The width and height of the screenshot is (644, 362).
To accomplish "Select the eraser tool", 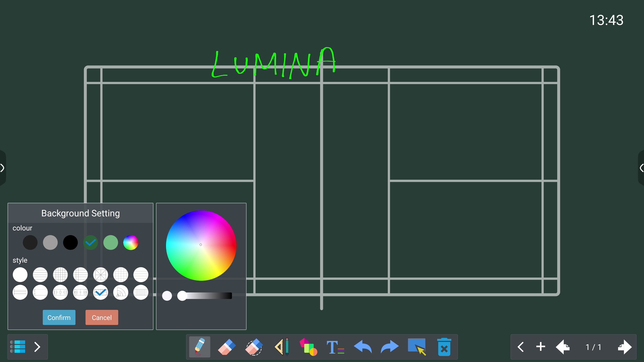I will pyautogui.click(x=227, y=347).
